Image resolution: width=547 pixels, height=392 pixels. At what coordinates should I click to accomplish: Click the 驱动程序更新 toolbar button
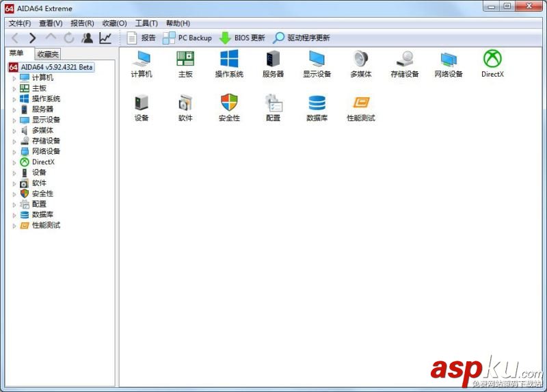(x=302, y=38)
